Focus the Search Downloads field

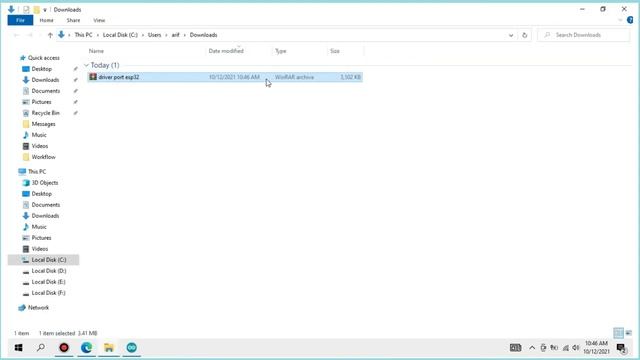584,35
